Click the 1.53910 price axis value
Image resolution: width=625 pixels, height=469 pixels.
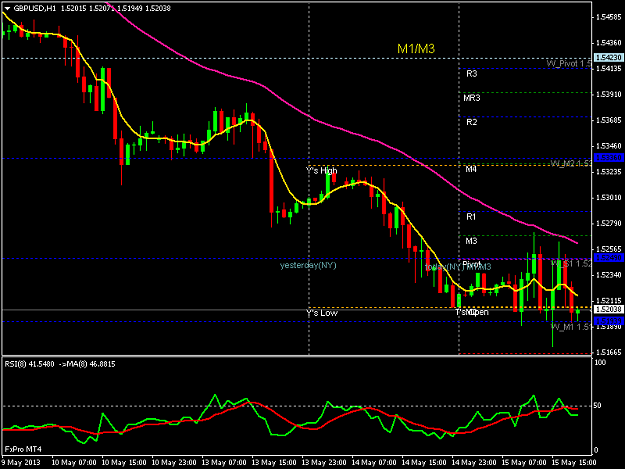(609, 94)
